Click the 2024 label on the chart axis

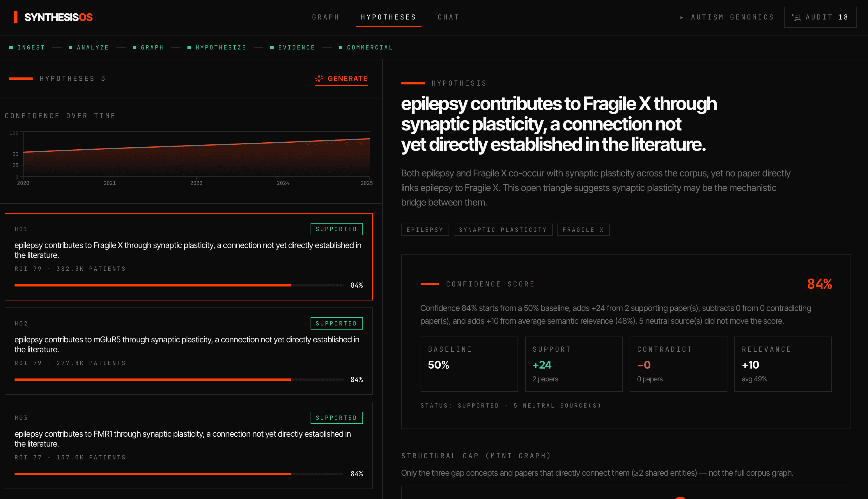tap(283, 183)
